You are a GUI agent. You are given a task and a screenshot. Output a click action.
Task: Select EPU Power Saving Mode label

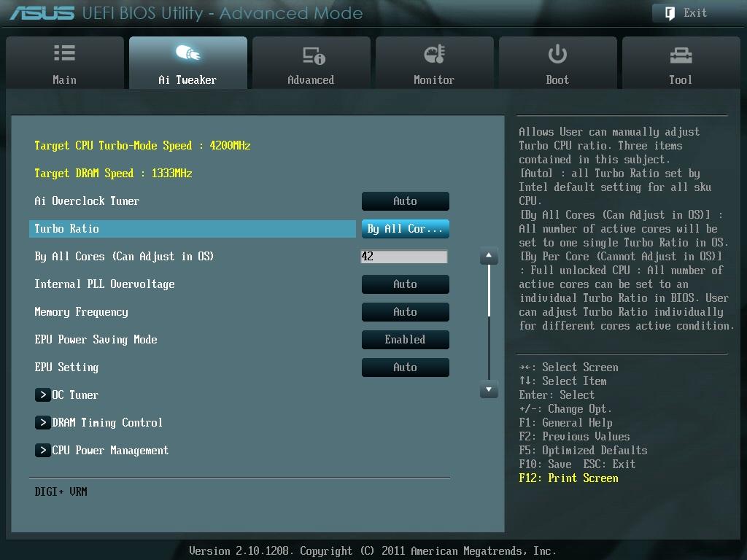coord(96,340)
